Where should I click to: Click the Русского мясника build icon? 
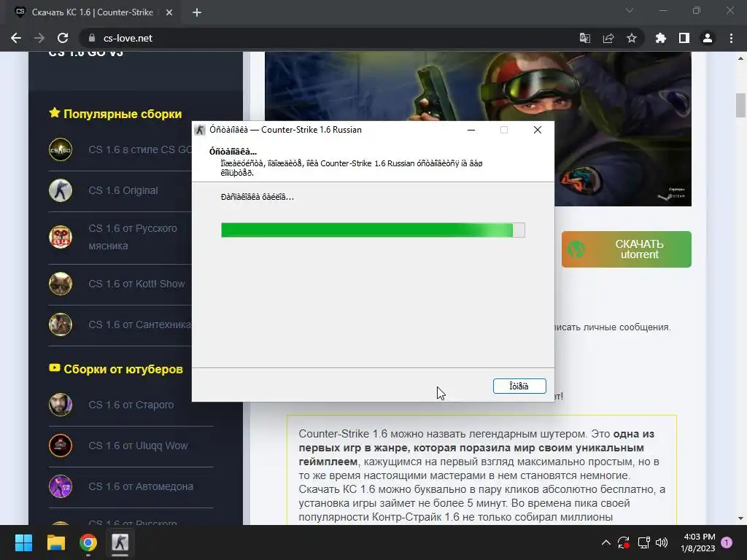pos(61,237)
